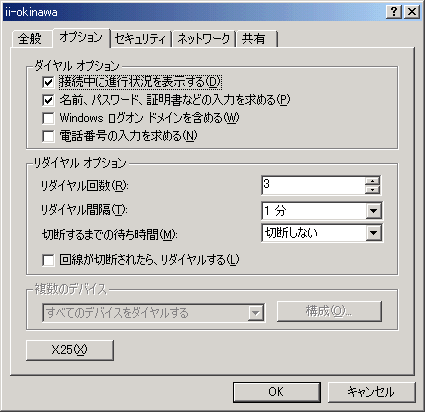Close the ii-okinawa dialog window
The height and width of the screenshot is (412, 425).
pyautogui.click(x=412, y=12)
